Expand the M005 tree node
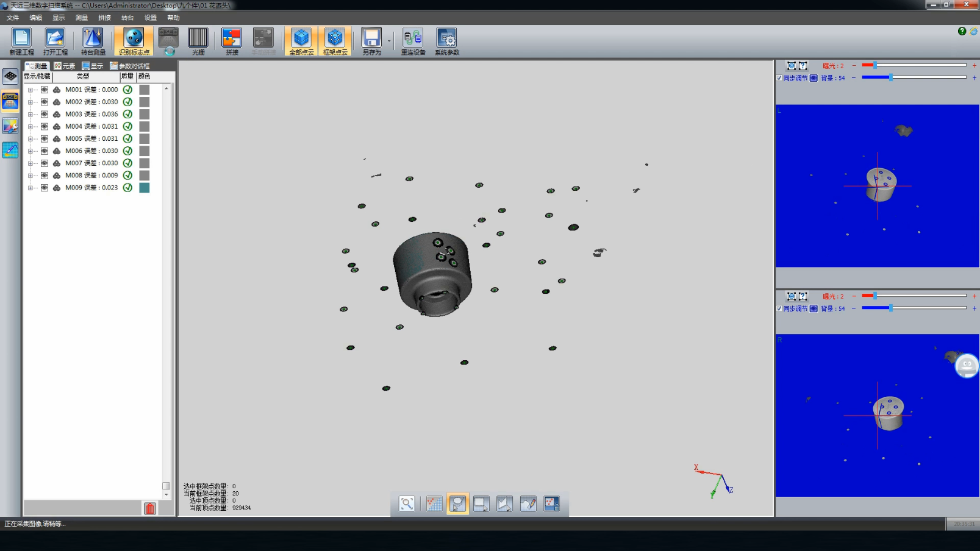This screenshot has width=980, height=551. pos(30,139)
